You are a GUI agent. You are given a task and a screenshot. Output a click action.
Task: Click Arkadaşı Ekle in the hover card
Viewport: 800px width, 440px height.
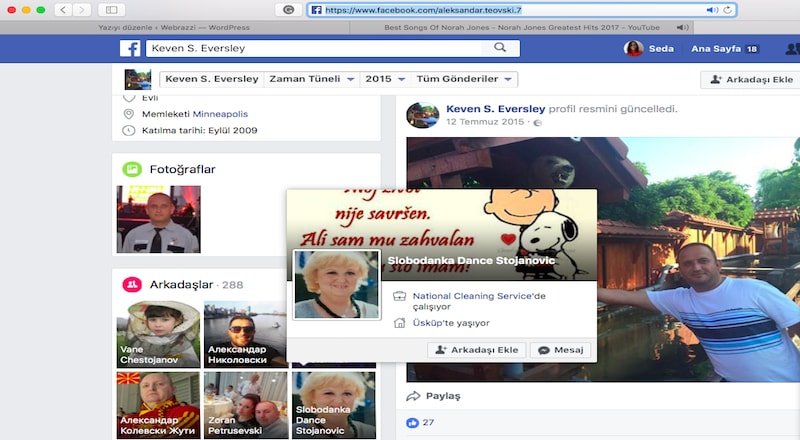click(477, 350)
